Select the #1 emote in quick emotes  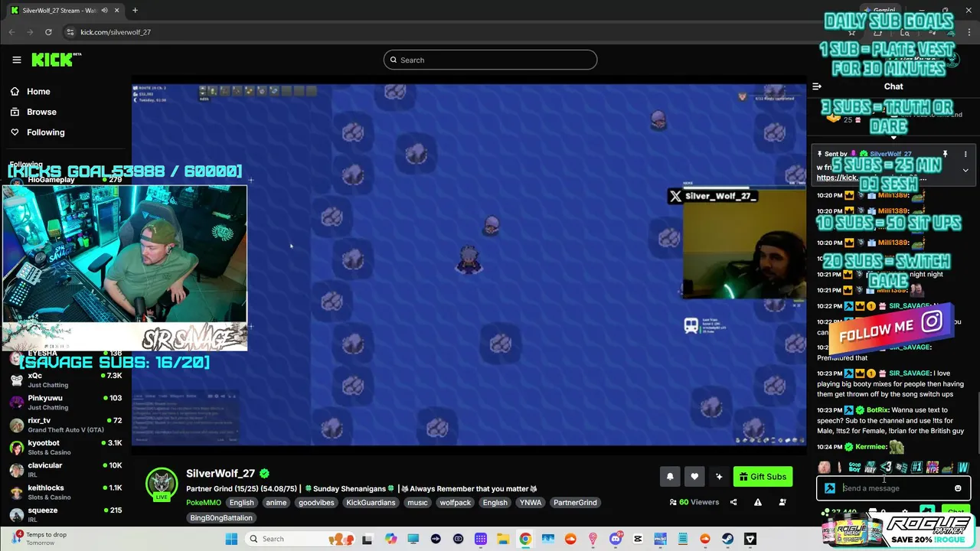coord(916,468)
